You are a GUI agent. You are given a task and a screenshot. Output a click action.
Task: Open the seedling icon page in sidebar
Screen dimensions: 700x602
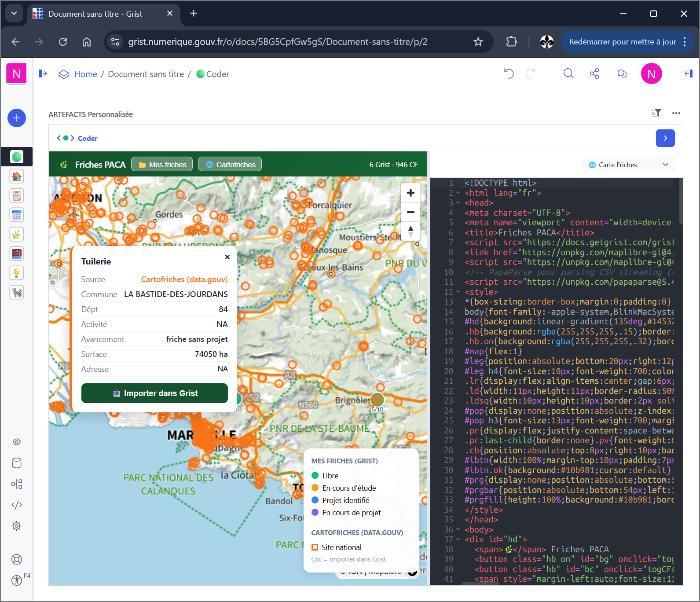click(x=17, y=235)
